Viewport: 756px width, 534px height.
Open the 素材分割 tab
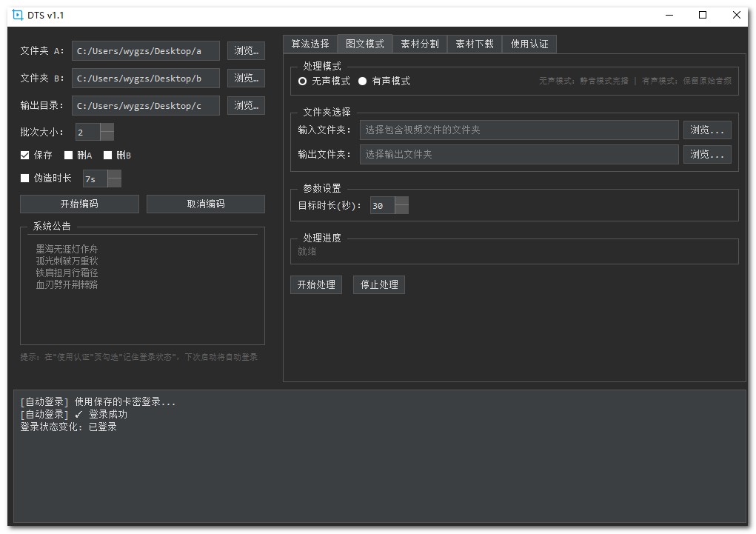tap(420, 44)
